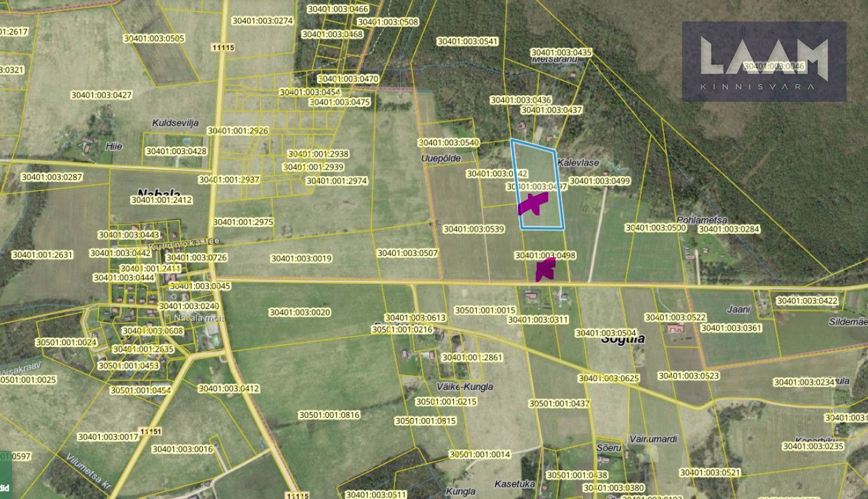Image resolution: width=868 pixels, height=499 pixels.
Task: Click the purple arrow inside the blue-outlined parcel
Action: click(x=532, y=204)
